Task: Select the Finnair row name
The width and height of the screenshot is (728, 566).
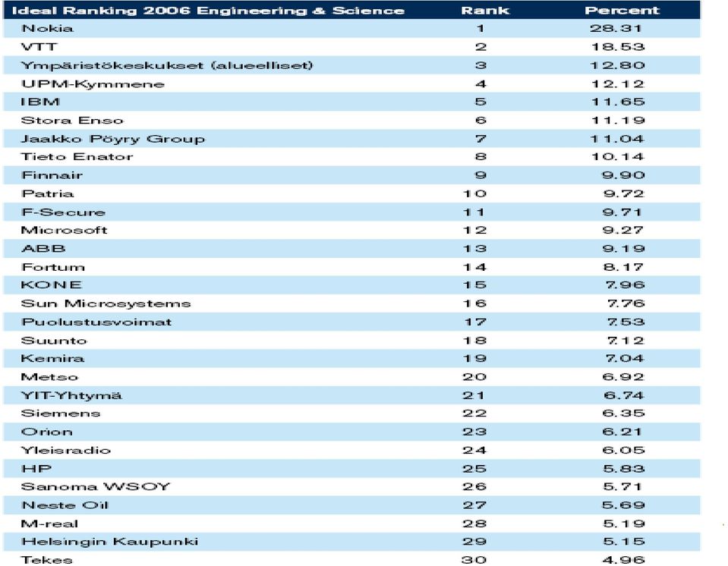Action: point(52,175)
